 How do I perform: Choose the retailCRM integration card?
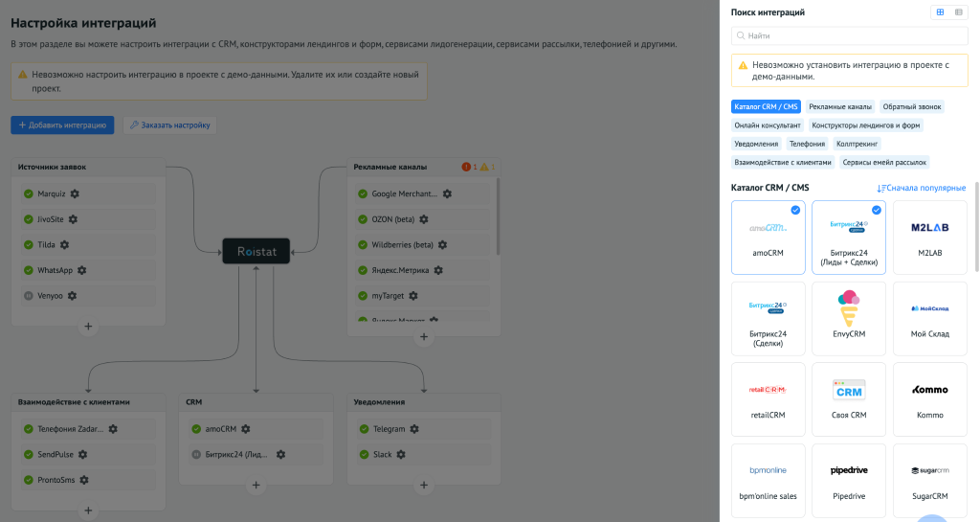[x=768, y=399]
